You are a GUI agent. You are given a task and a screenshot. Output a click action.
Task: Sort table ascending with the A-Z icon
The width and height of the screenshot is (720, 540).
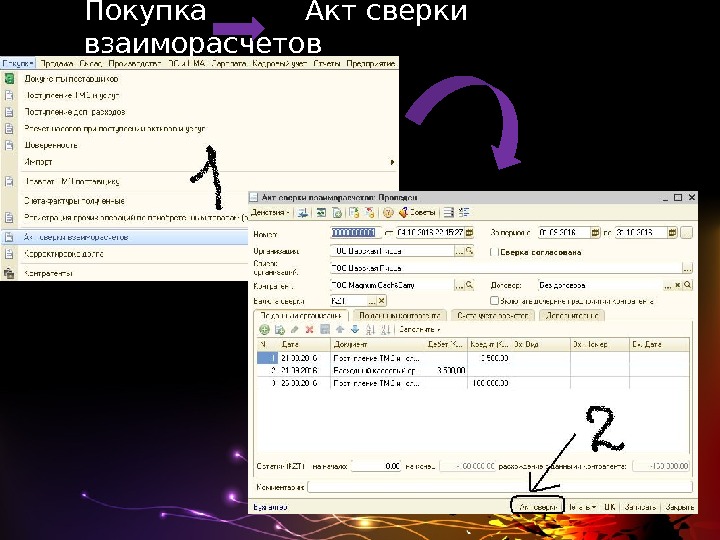[x=371, y=329]
